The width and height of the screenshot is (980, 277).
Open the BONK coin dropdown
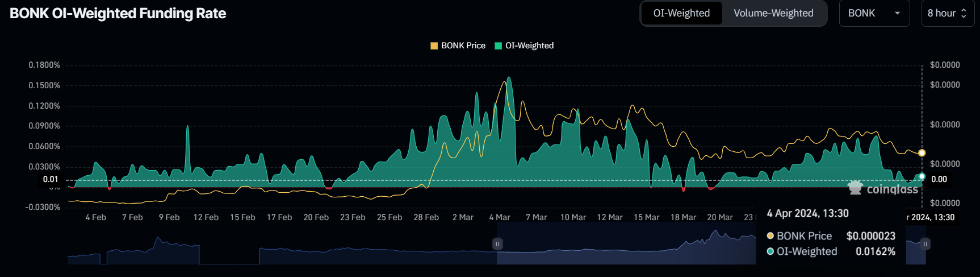[874, 13]
